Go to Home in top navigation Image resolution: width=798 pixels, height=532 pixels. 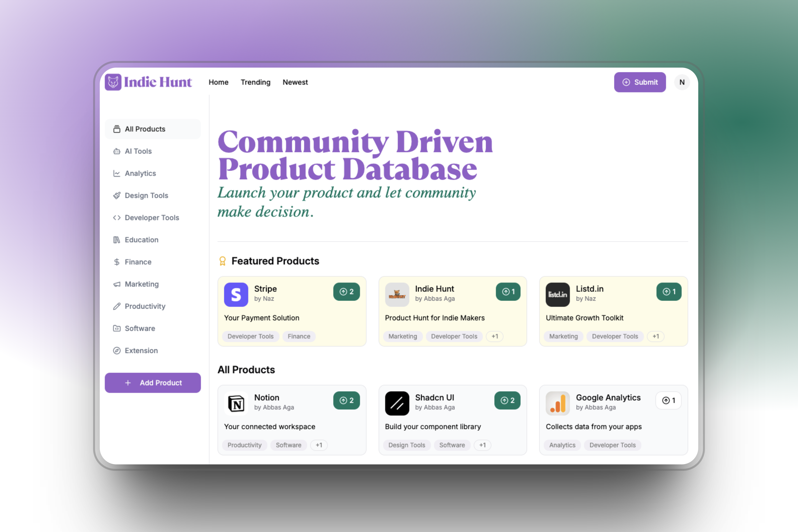tap(219, 82)
